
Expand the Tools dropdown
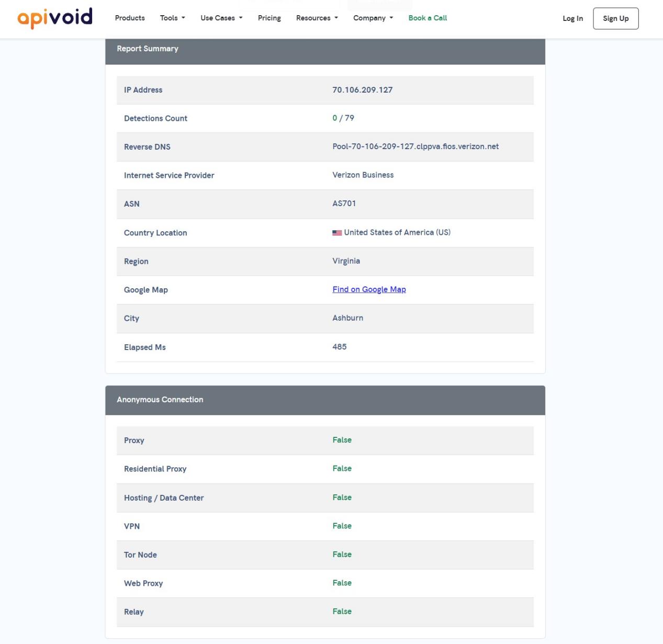point(173,18)
